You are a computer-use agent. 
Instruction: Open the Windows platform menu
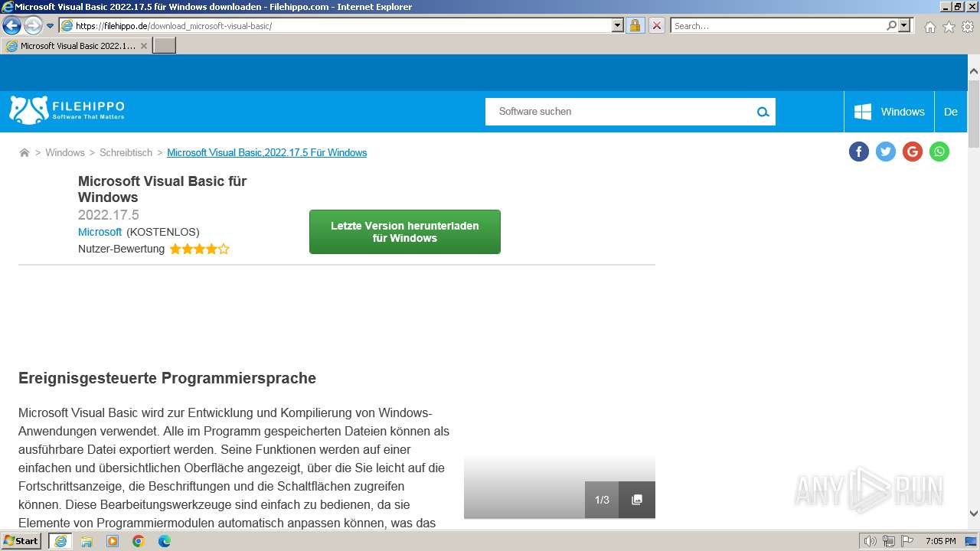point(889,112)
